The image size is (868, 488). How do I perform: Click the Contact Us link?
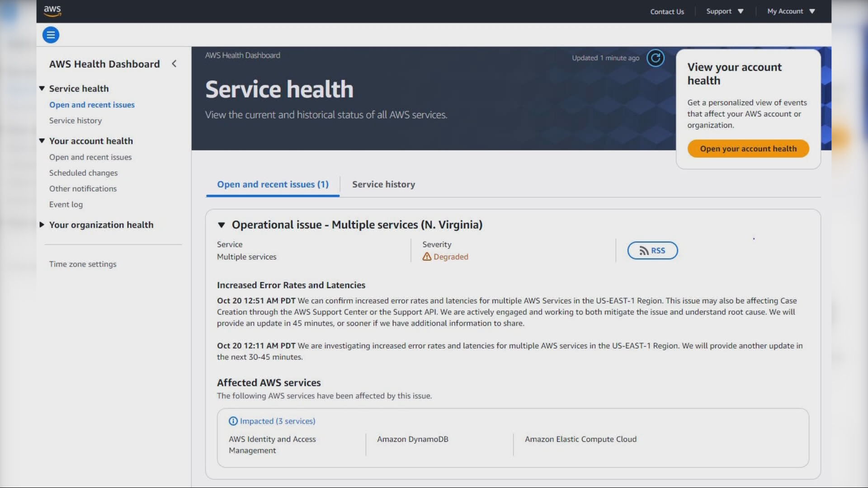click(667, 12)
